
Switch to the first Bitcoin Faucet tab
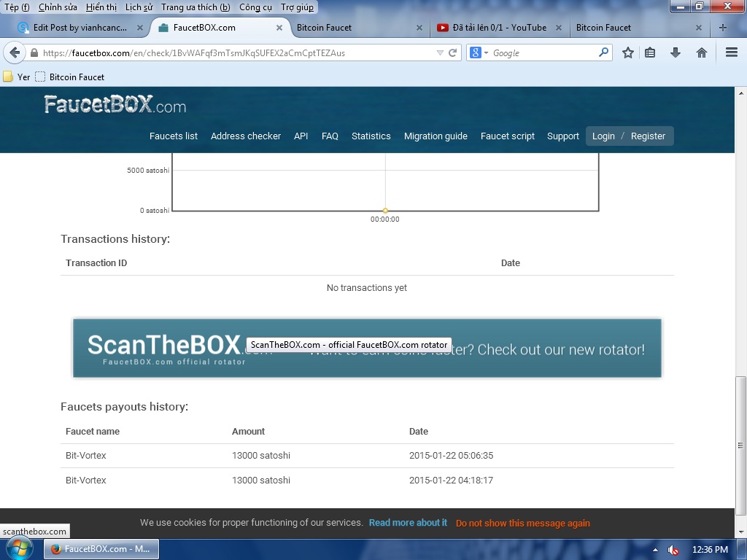coord(359,28)
